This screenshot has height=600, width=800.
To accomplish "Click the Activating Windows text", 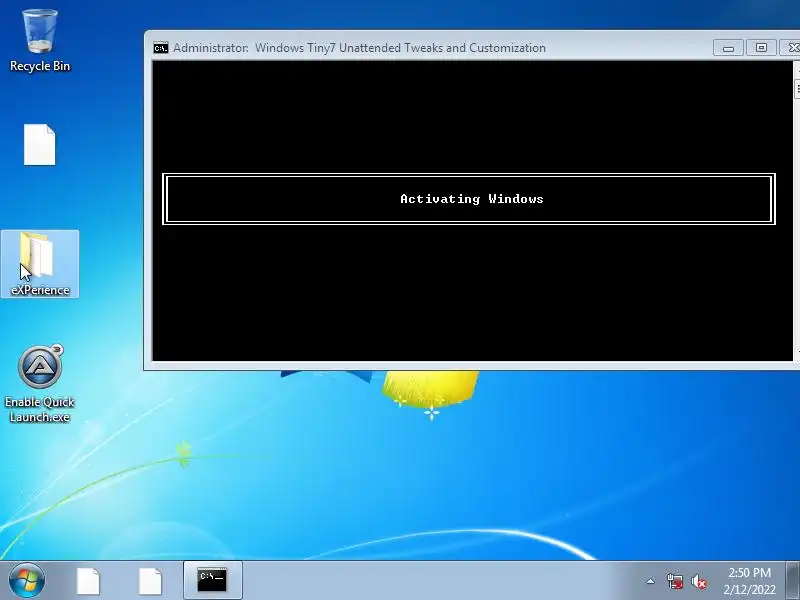I will [472, 199].
